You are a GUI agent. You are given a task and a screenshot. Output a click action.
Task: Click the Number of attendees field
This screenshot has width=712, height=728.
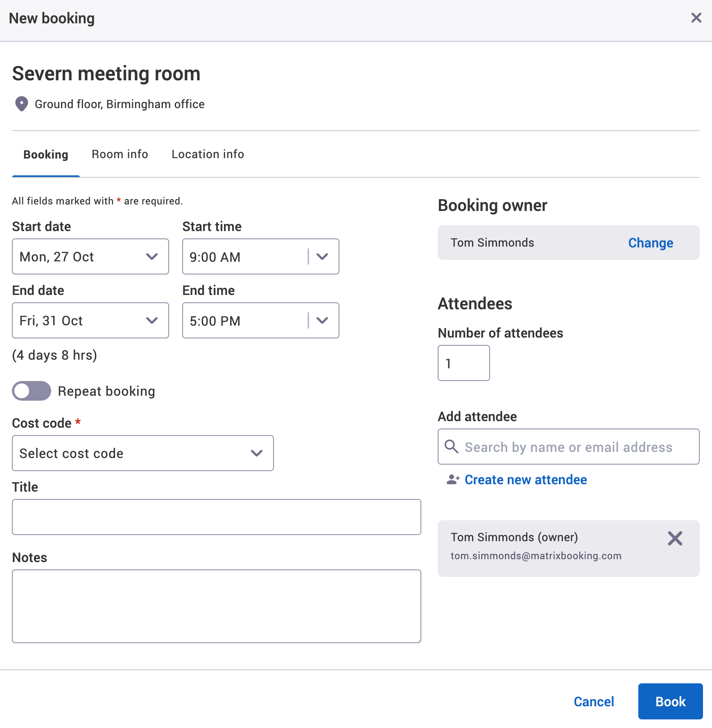463,363
